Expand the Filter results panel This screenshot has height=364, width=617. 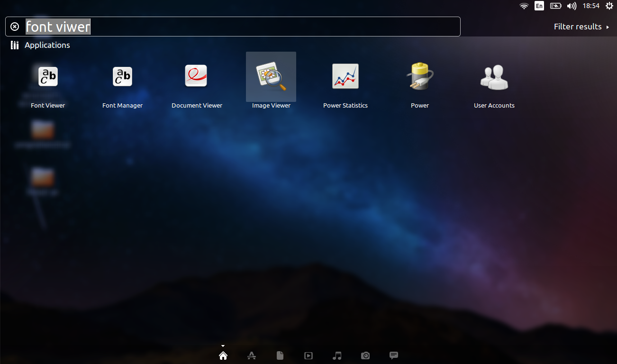(x=581, y=27)
